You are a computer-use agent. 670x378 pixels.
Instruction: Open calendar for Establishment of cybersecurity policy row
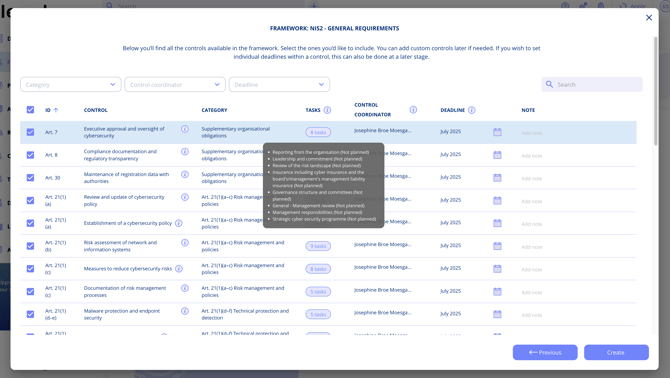pos(497,223)
